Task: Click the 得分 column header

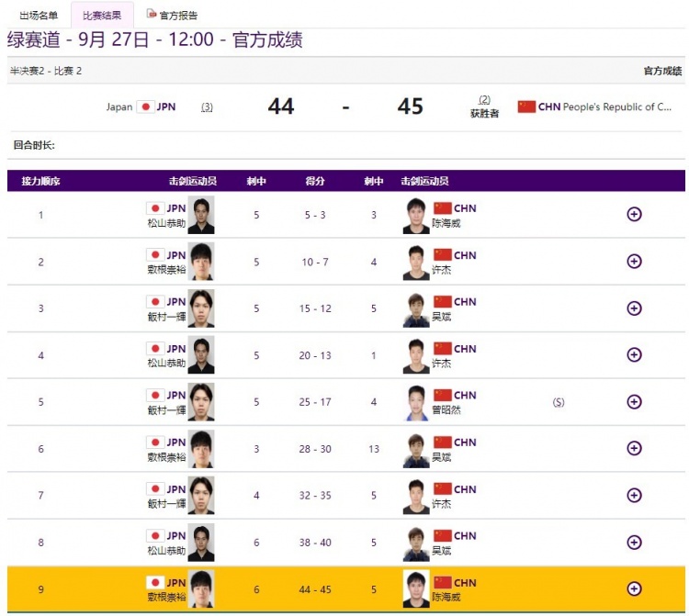Action: [315, 181]
